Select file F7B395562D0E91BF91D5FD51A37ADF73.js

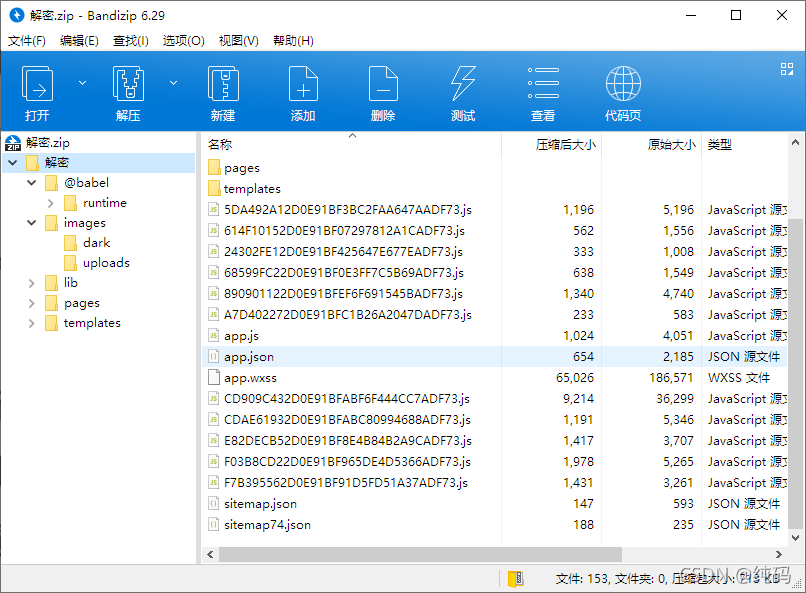494,483
